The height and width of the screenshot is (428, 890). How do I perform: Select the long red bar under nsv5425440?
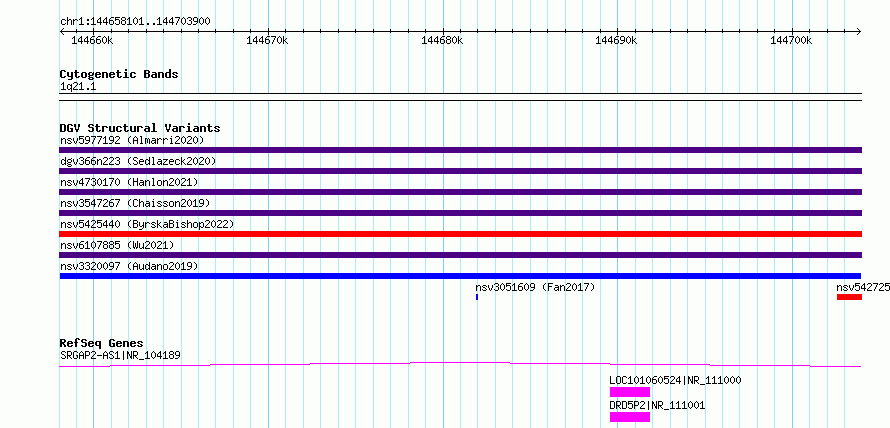[461, 234]
